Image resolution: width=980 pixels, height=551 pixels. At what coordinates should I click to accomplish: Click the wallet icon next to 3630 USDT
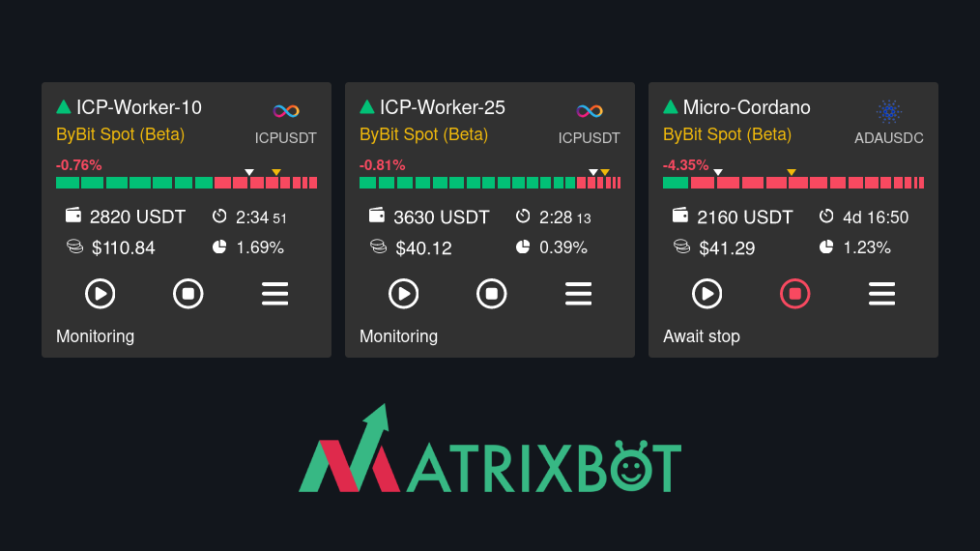pos(377,216)
